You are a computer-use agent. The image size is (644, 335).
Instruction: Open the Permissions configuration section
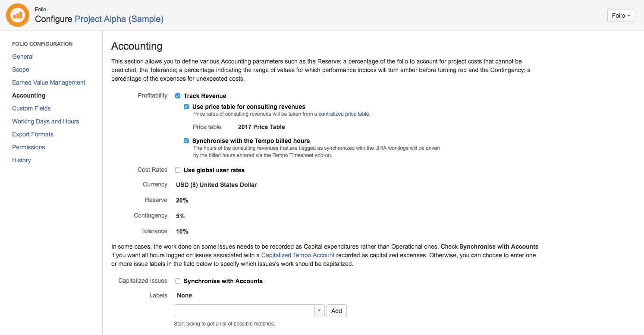click(x=28, y=147)
